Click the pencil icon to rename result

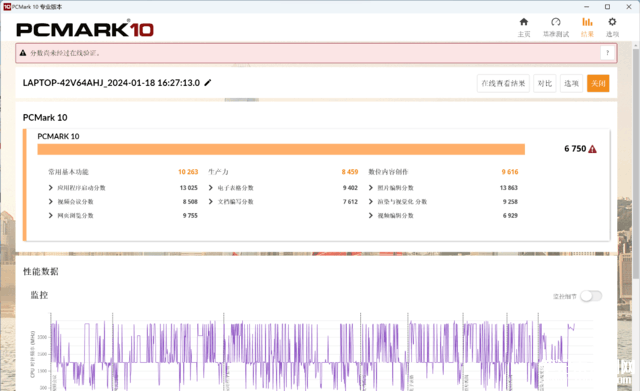coord(208,83)
